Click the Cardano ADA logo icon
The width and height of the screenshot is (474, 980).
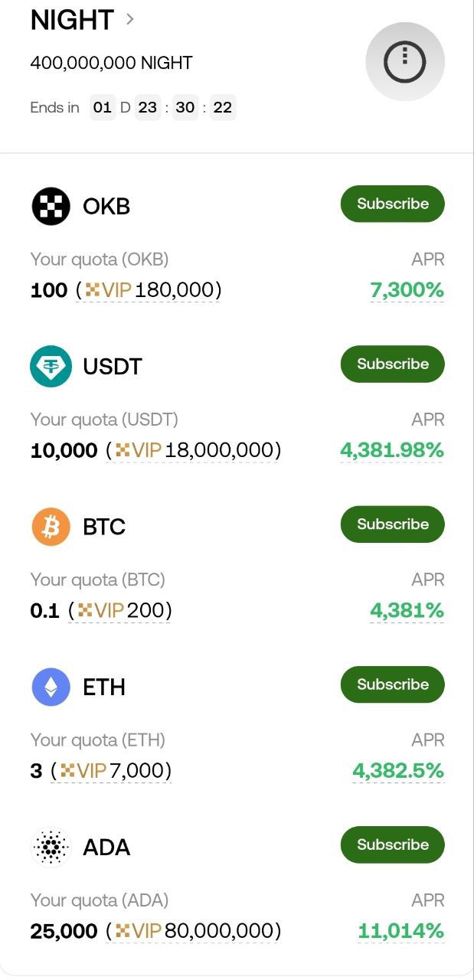51,847
